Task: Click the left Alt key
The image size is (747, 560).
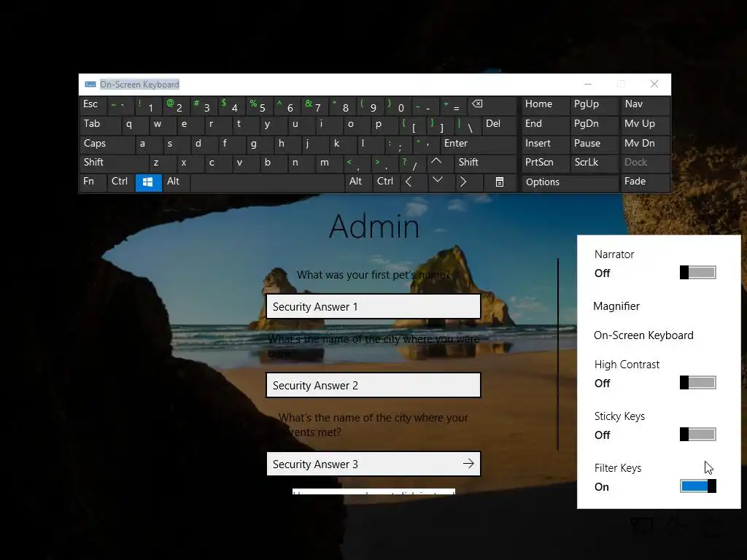Action: (x=177, y=182)
